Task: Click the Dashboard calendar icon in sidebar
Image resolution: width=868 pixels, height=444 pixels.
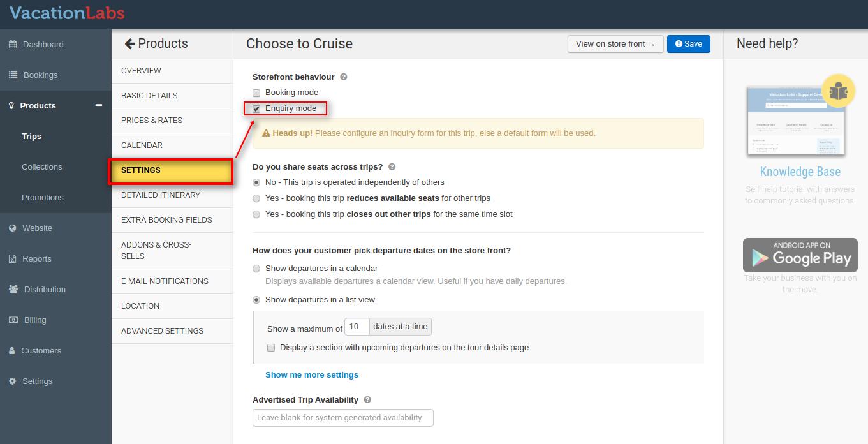Action: pos(13,45)
